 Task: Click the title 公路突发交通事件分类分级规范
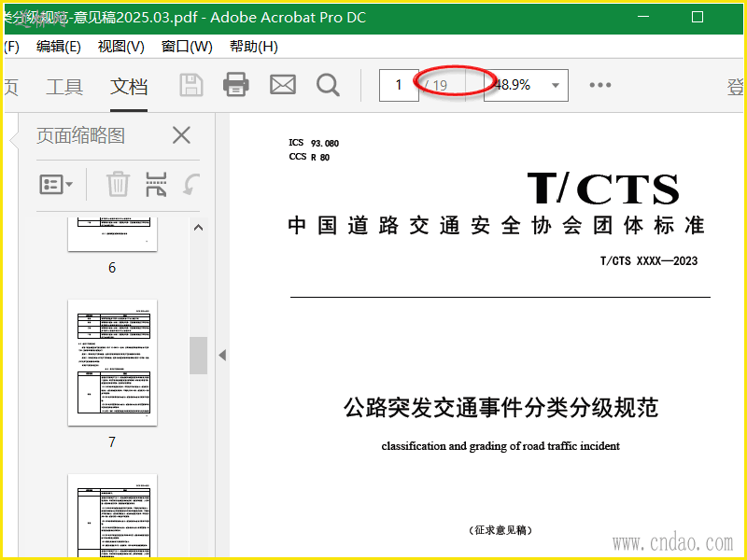(x=500, y=408)
